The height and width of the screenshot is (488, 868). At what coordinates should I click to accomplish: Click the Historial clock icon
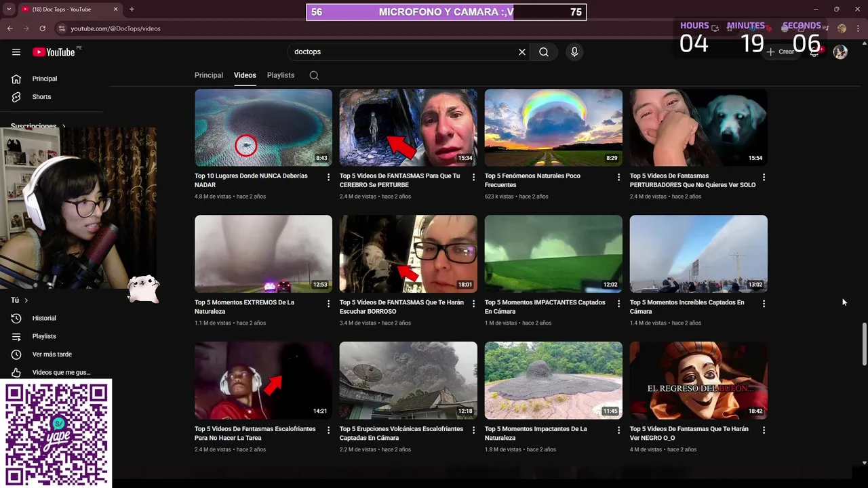[16, 319]
